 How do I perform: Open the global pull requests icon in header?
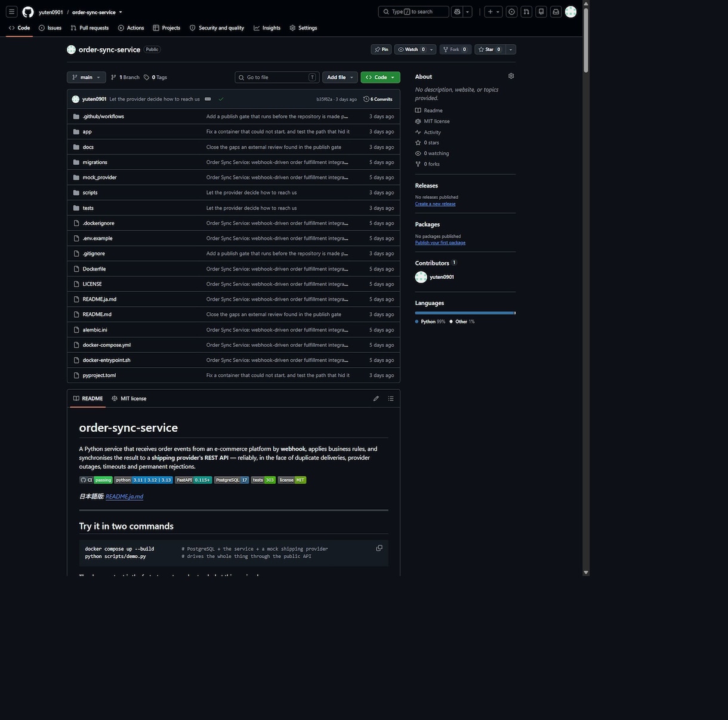coord(526,11)
